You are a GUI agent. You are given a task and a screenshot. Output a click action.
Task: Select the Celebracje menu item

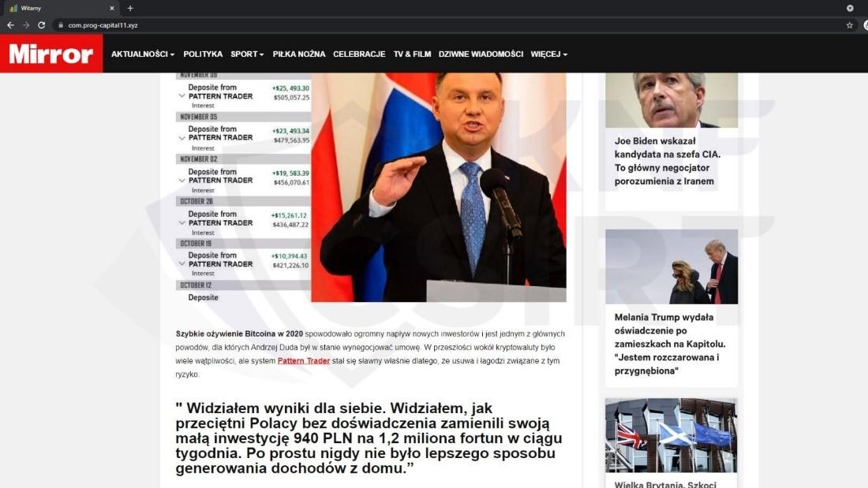[x=359, y=54]
